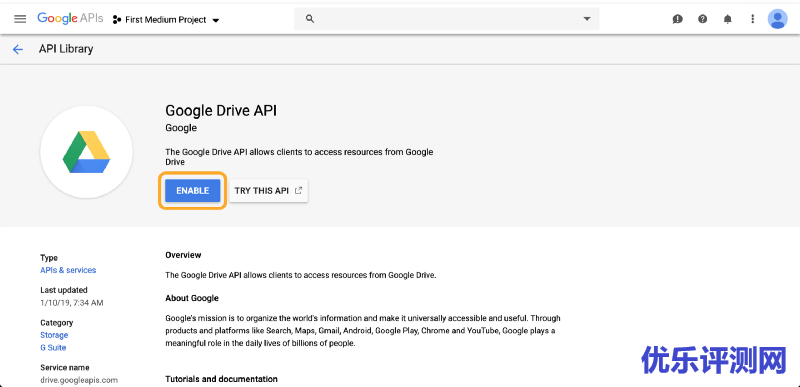Click the Google Drive API title
Image resolution: width=800 pixels, height=387 pixels.
click(x=221, y=110)
